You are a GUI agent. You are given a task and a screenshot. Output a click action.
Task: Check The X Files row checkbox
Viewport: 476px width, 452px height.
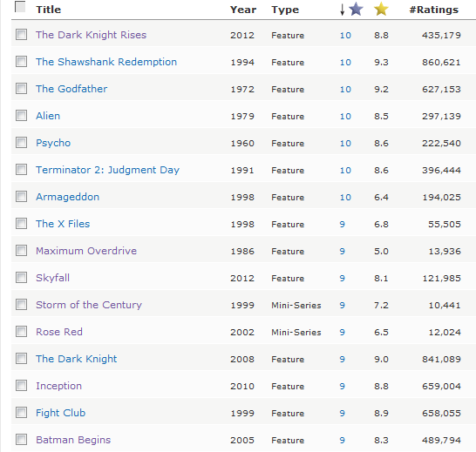(x=21, y=224)
